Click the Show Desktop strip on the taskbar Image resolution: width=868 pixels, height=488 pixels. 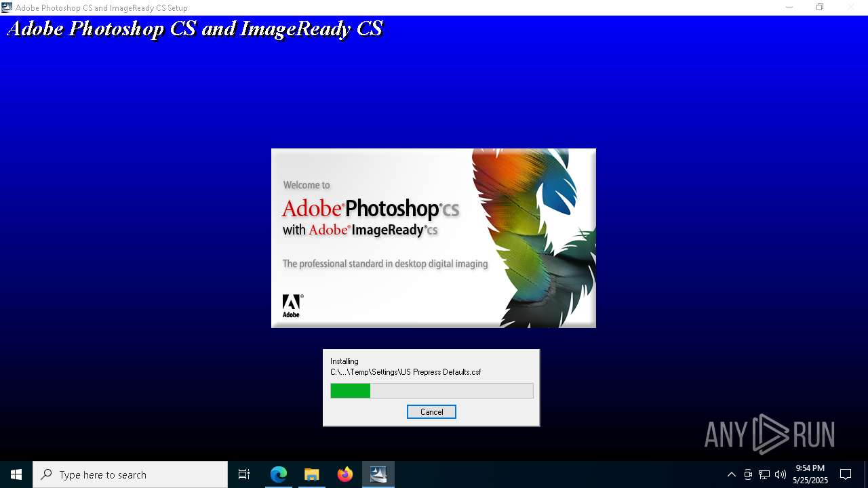[x=866, y=474]
